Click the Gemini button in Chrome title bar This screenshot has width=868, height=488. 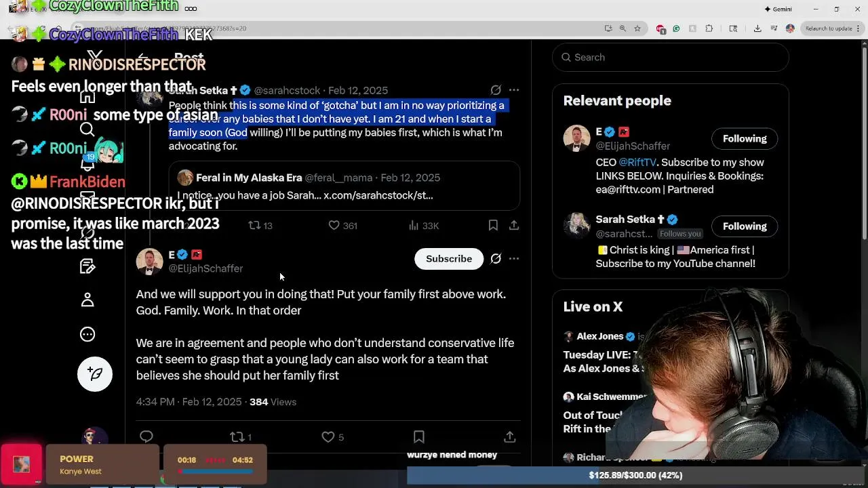778,9
